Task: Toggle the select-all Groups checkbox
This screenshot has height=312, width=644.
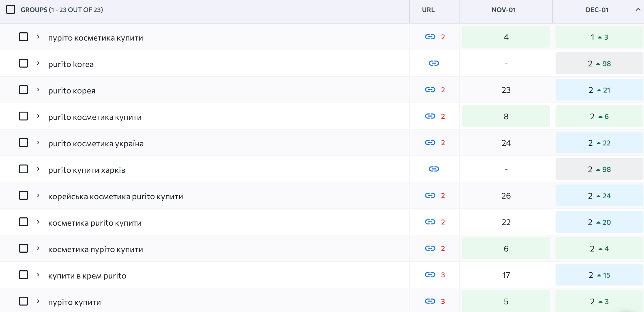Action: (11, 10)
